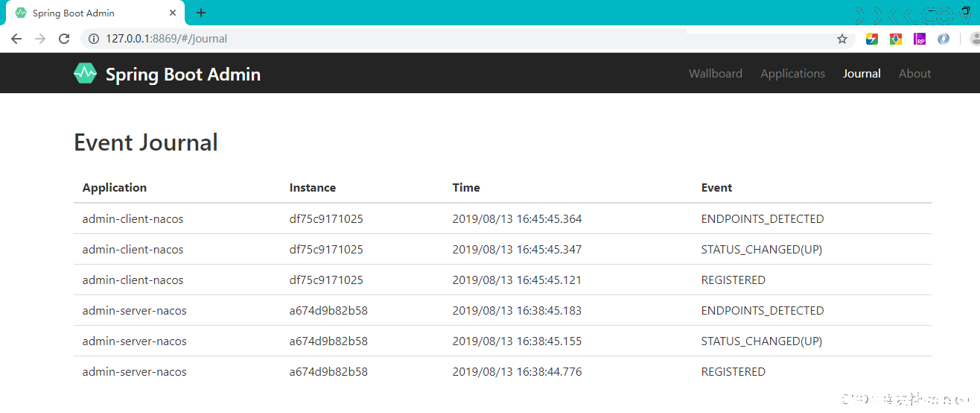Restore down the browser window
Screen dimensions: 980x413
click(x=966, y=11)
